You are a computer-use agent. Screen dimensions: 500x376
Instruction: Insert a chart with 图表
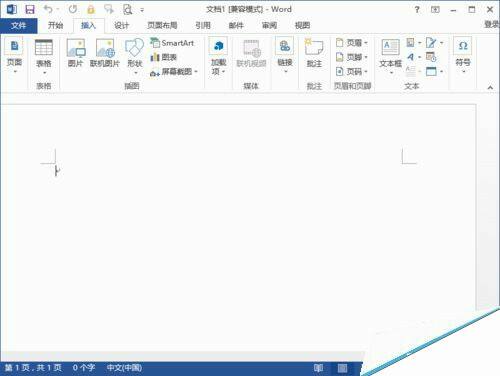tap(163, 57)
